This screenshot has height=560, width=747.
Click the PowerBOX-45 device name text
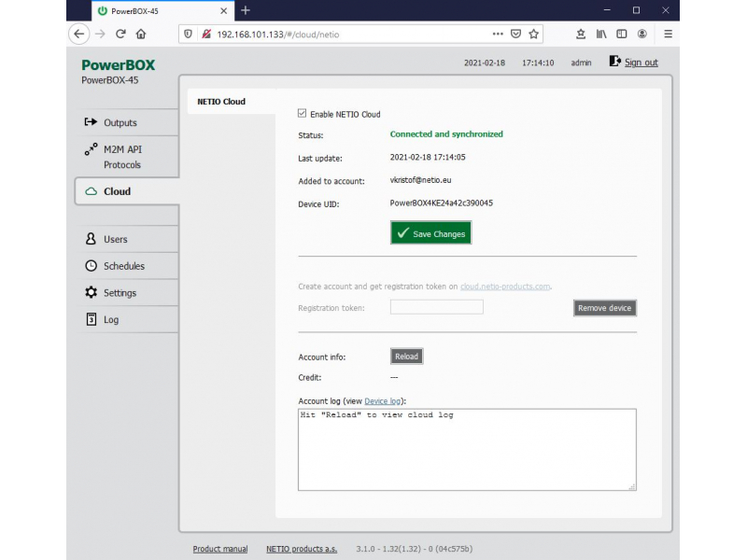click(109, 80)
